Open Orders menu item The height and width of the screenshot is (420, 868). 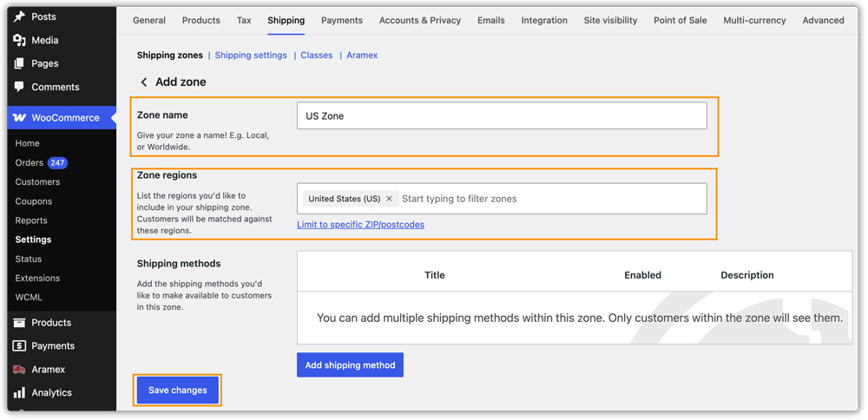[30, 162]
